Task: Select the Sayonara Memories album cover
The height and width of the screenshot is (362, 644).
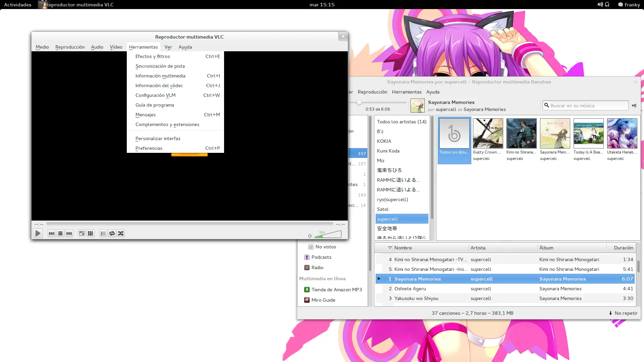Action: [x=555, y=133]
